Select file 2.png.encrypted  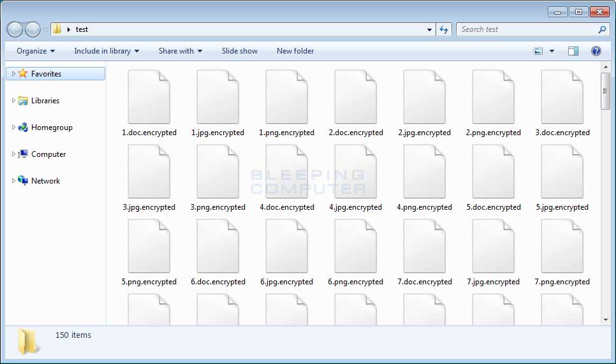coord(494,103)
